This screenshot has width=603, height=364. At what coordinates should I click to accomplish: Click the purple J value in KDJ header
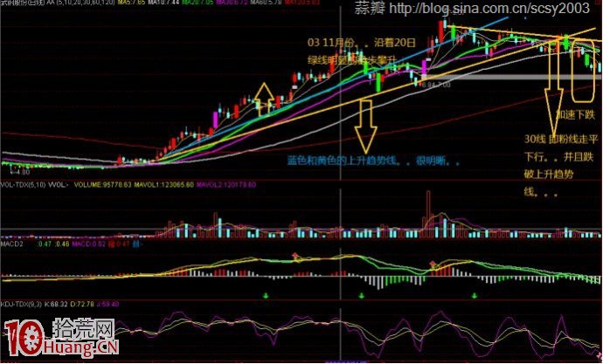point(108,304)
